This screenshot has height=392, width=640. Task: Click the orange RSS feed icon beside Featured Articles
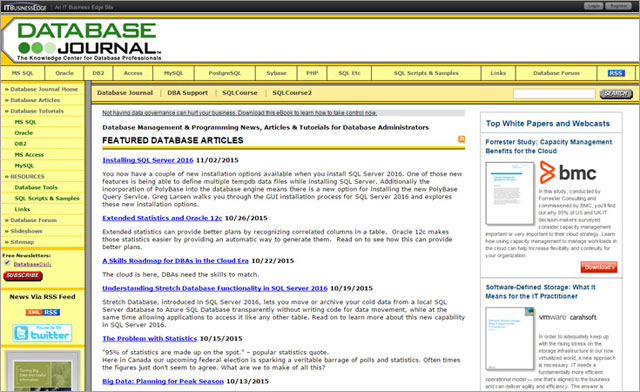(x=462, y=139)
